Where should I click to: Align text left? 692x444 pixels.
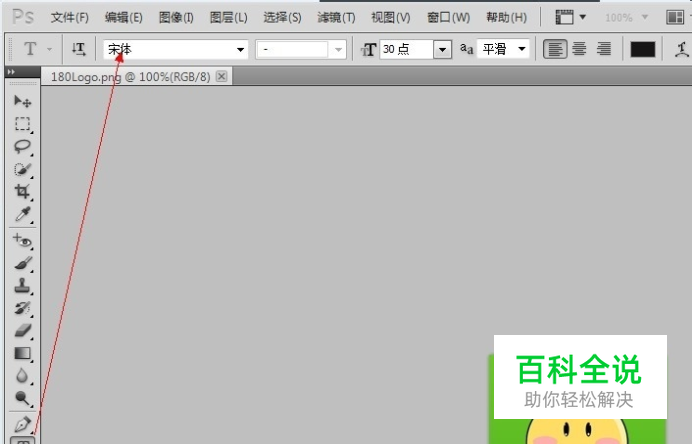pyautogui.click(x=555, y=49)
